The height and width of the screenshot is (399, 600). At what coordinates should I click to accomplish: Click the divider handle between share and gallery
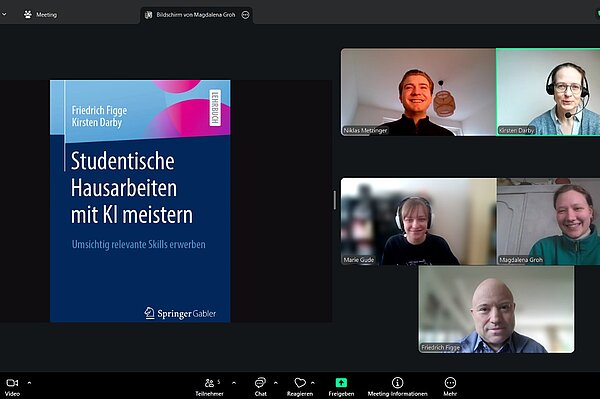[334, 200]
